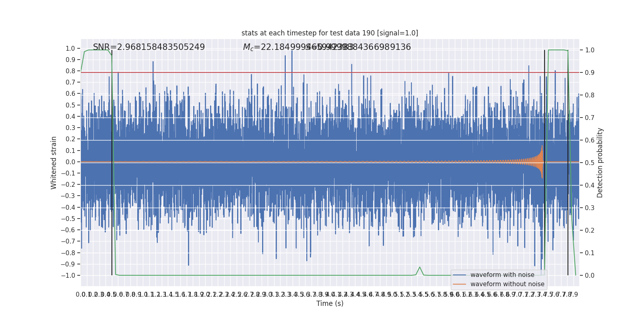The image size is (644, 322).
Task: Click legend entry "waveform without noise"
Action: (508, 284)
